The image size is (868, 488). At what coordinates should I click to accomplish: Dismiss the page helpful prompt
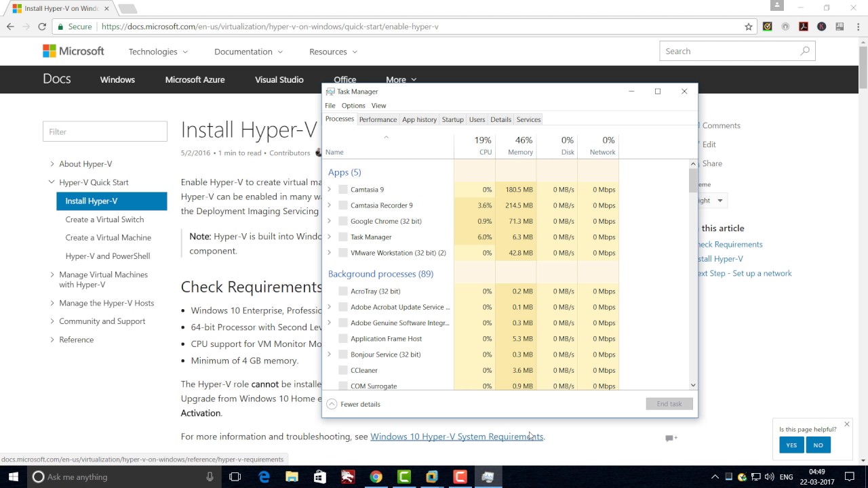click(846, 424)
